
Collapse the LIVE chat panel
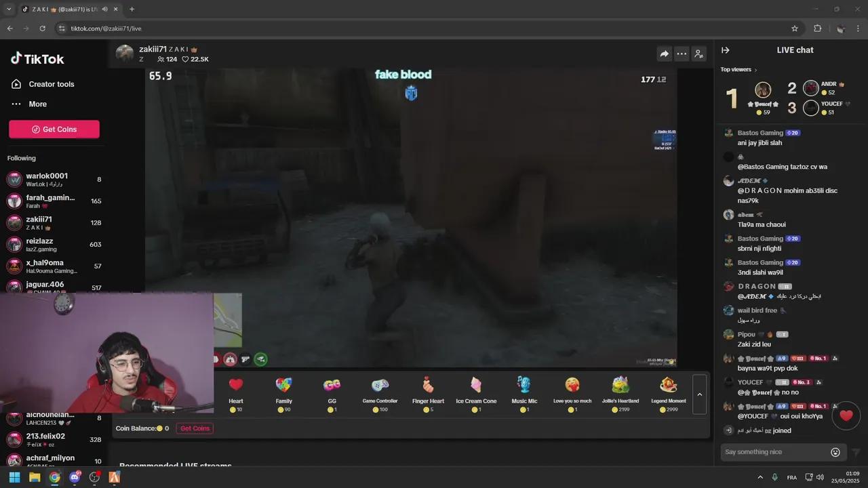725,50
